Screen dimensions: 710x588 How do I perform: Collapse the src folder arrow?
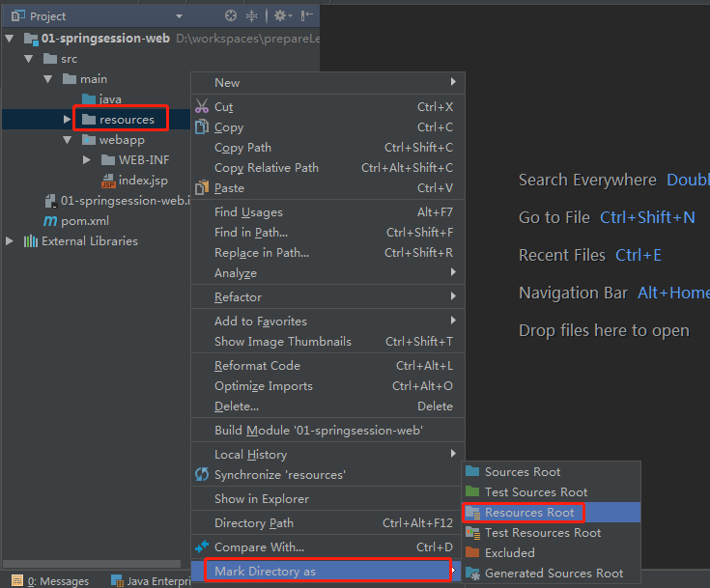[28, 59]
